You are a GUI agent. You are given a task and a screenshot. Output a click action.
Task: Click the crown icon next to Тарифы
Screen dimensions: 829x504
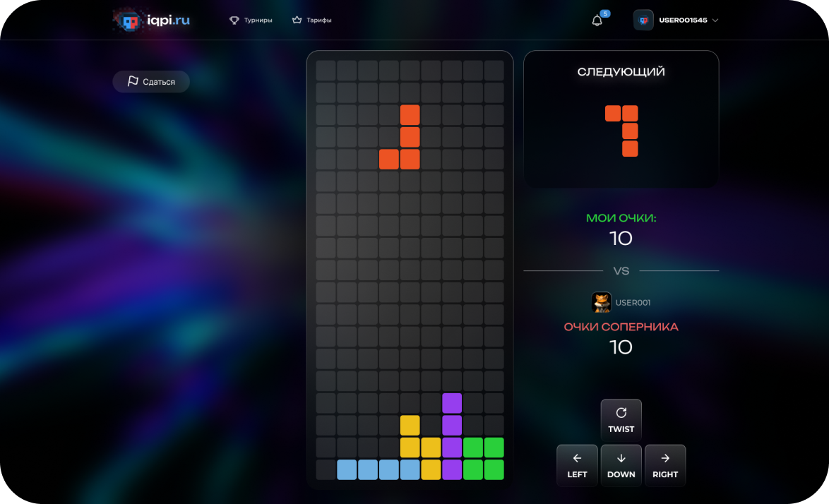coord(297,20)
